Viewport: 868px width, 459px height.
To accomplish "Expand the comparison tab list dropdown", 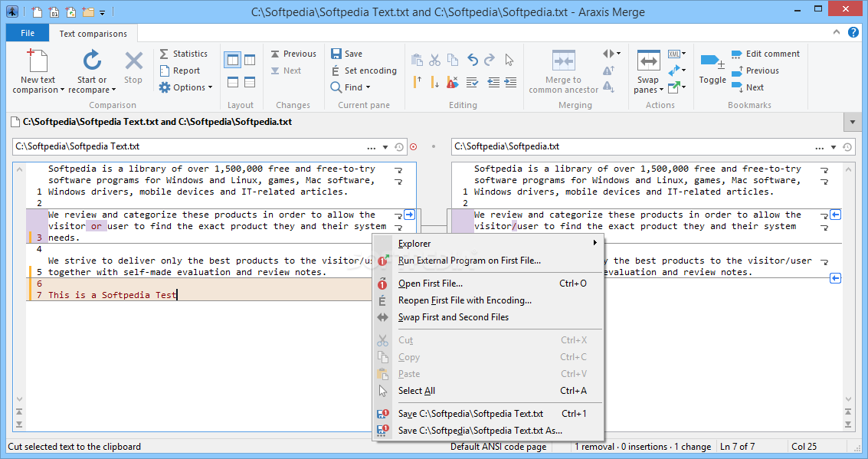I will [x=852, y=122].
